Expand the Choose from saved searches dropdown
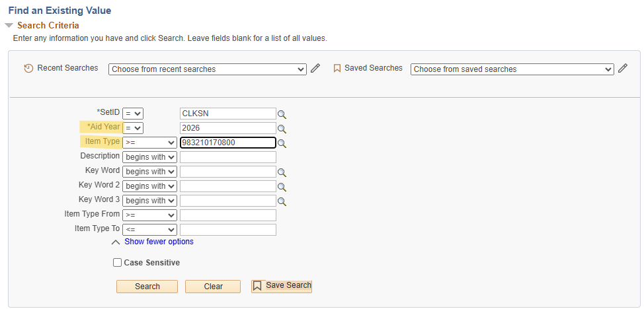Image resolution: width=644 pixels, height=309 pixels. click(512, 69)
